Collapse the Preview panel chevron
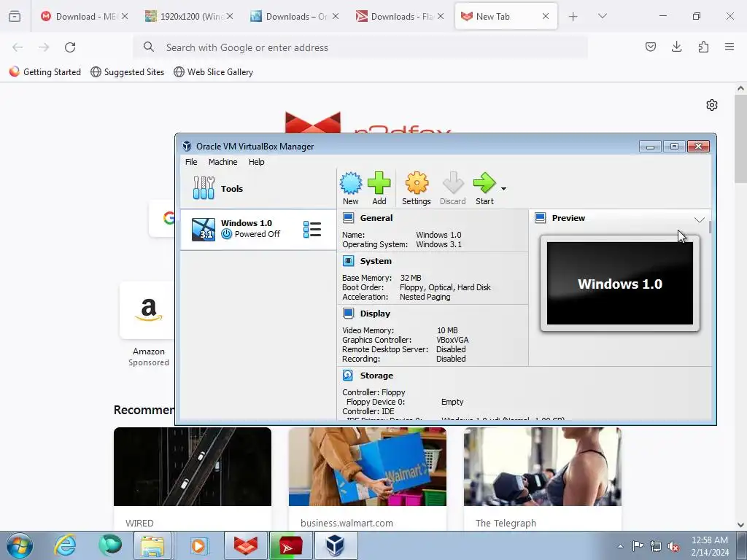The height and width of the screenshot is (560, 747). point(700,219)
